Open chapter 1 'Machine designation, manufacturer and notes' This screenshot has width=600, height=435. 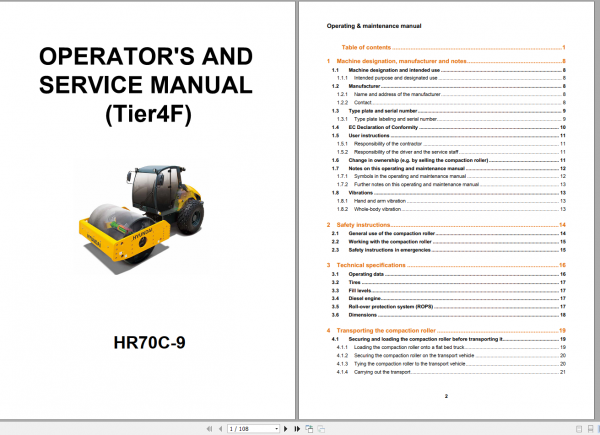[x=446, y=61]
